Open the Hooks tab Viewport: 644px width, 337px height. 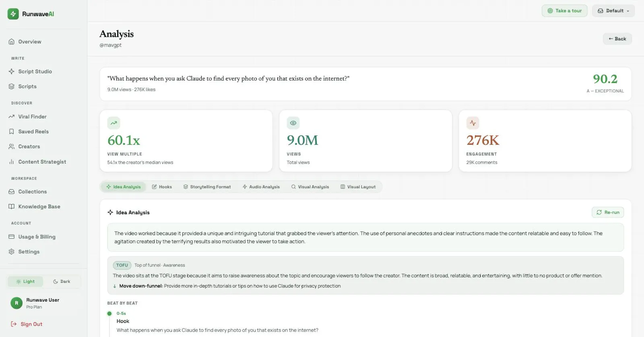(162, 187)
